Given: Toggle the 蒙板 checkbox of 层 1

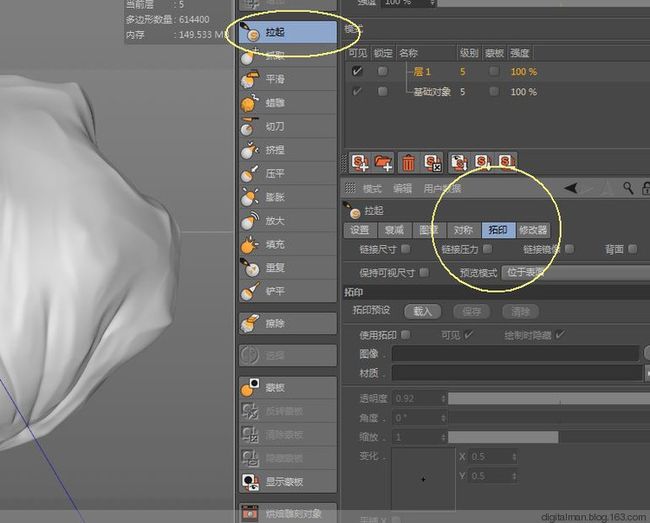Looking at the screenshot, I should (493, 71).
